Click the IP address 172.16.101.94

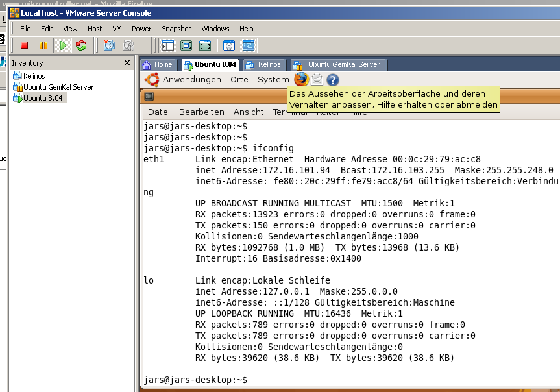click(297, 170)
